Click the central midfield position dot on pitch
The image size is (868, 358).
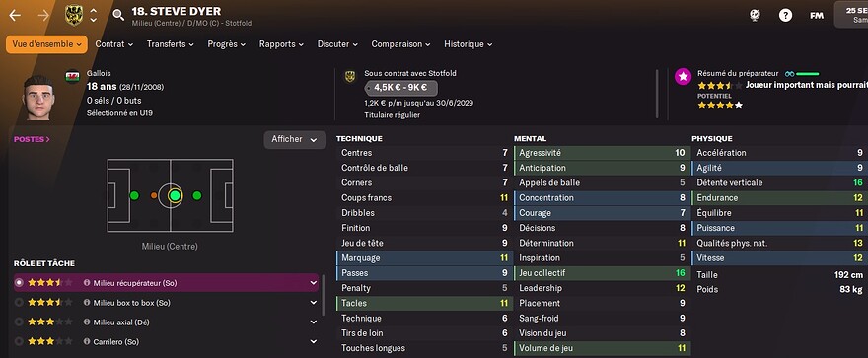click(175, 195)
